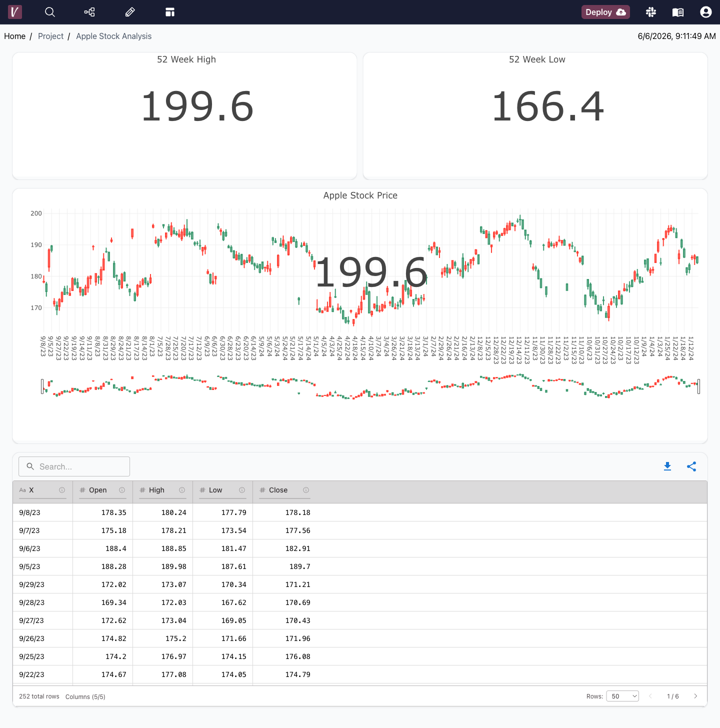Click Apple Stock Analysis breadcrumb
The image size is (720, 728).
[x=114, y=36]
